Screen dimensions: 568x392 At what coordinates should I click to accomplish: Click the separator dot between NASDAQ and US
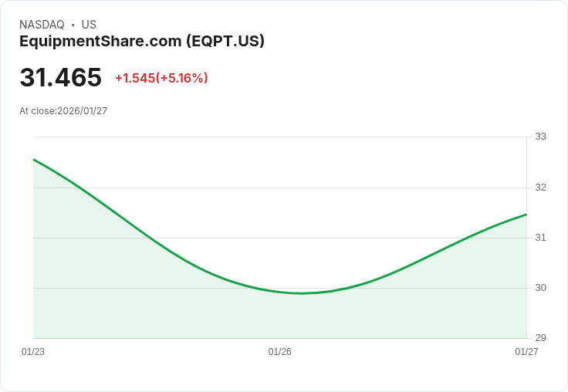pos(73,25)
